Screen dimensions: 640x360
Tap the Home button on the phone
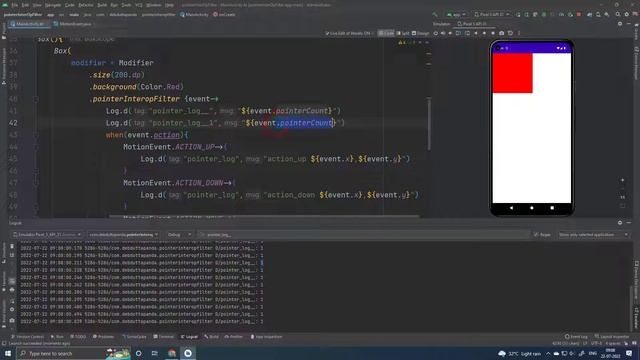point(531,208)
